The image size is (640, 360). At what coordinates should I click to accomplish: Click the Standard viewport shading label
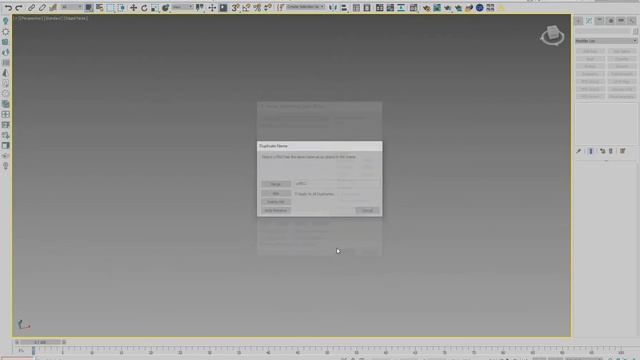coord(53,18)
